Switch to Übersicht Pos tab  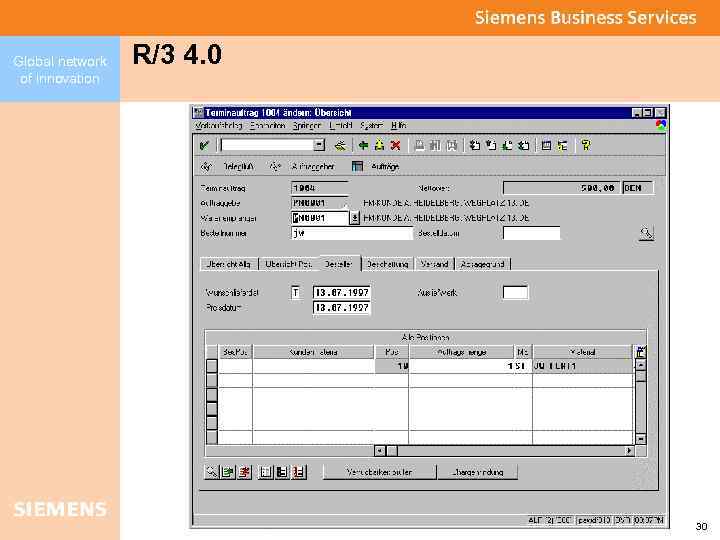tap(288, 264)
